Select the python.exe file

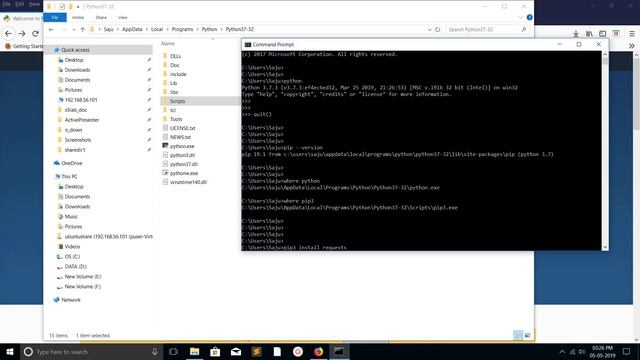182,146
